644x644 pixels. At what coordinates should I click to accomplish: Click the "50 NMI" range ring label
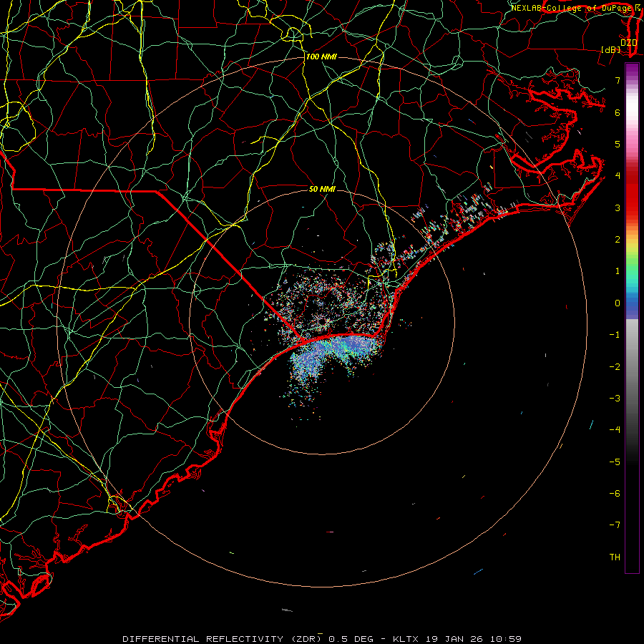coord(322,189)
